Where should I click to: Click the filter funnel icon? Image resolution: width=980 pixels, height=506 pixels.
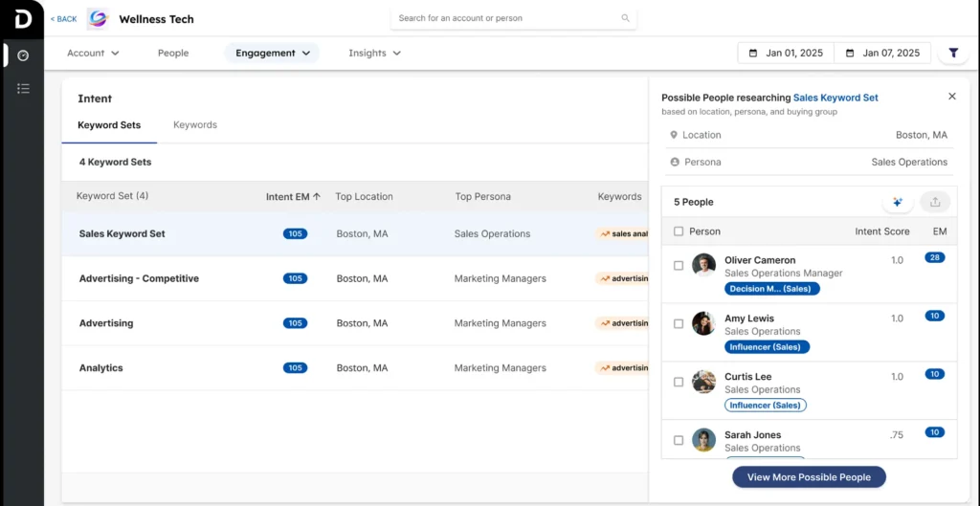(953, 54)
